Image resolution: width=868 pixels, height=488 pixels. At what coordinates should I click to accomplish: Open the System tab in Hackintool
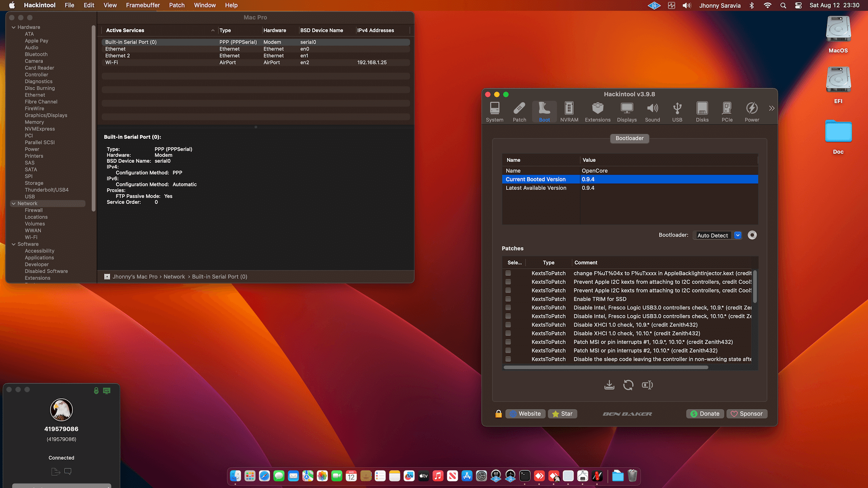coord(495,112)
